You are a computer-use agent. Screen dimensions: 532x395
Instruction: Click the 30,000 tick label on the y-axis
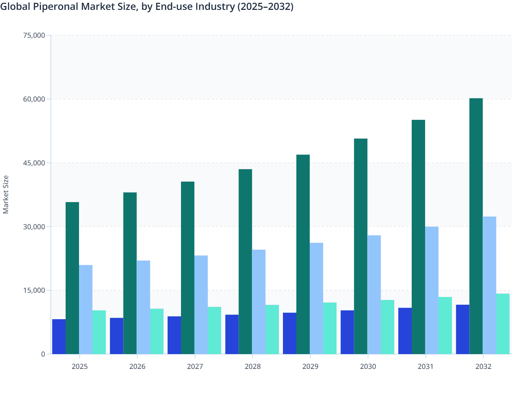(x=36, y=226)
